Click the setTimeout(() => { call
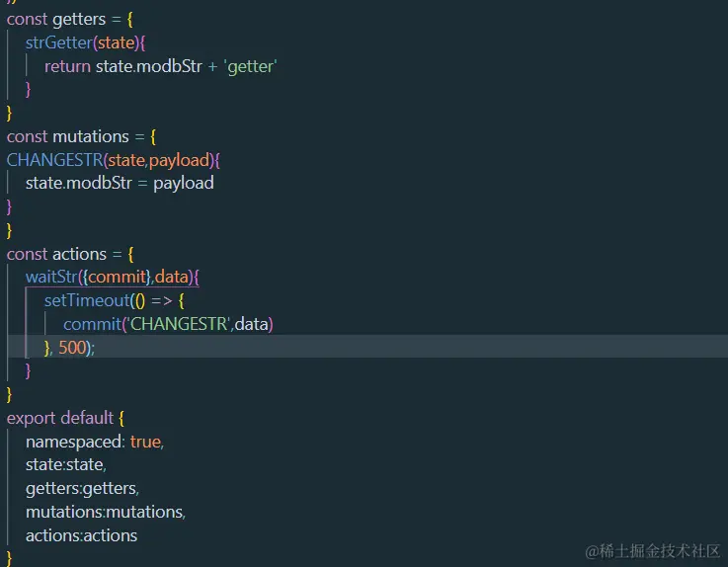Image resolution: width=728 pixels, height=567 pixels. pos(115,301)
